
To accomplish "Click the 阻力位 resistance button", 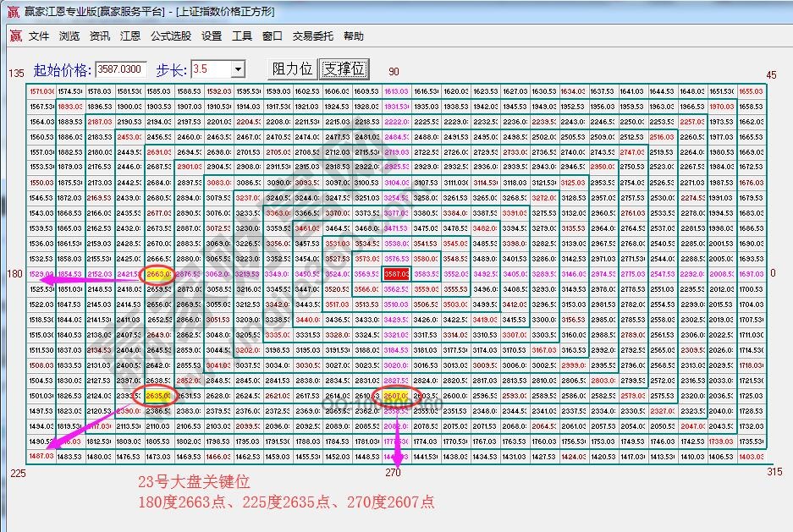I will (291, 69).
